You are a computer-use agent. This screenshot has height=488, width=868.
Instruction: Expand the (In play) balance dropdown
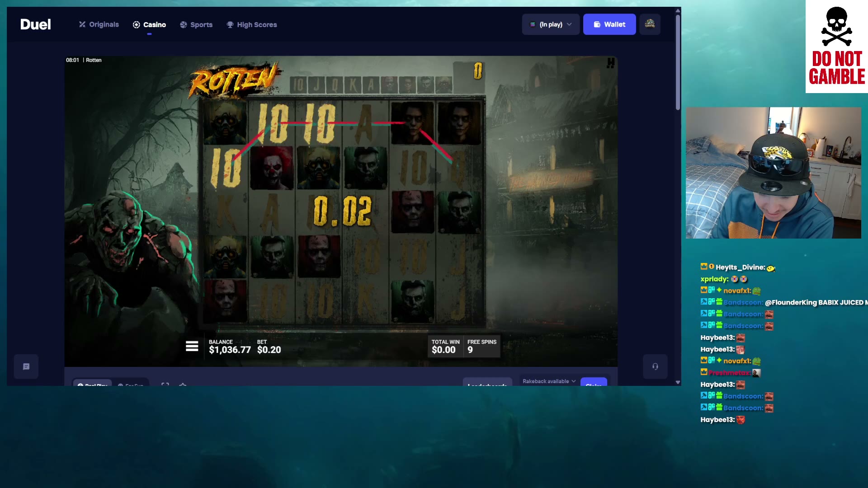click(551, 24)
